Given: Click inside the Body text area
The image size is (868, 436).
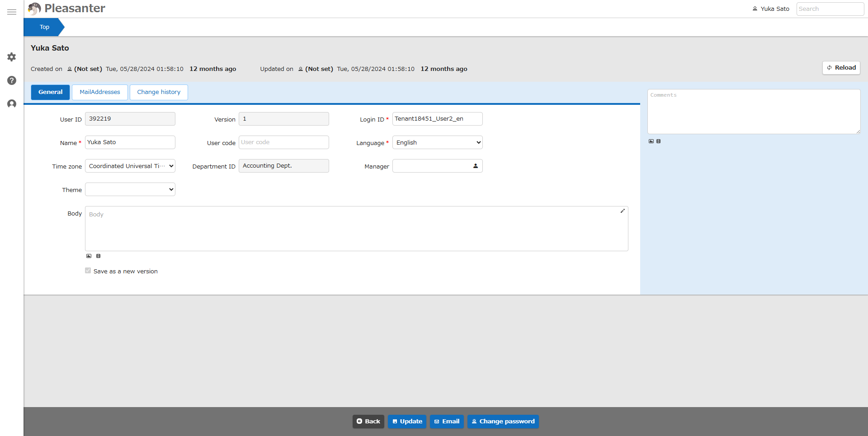Looking at the screenshot, I should (x=357, y=229).
